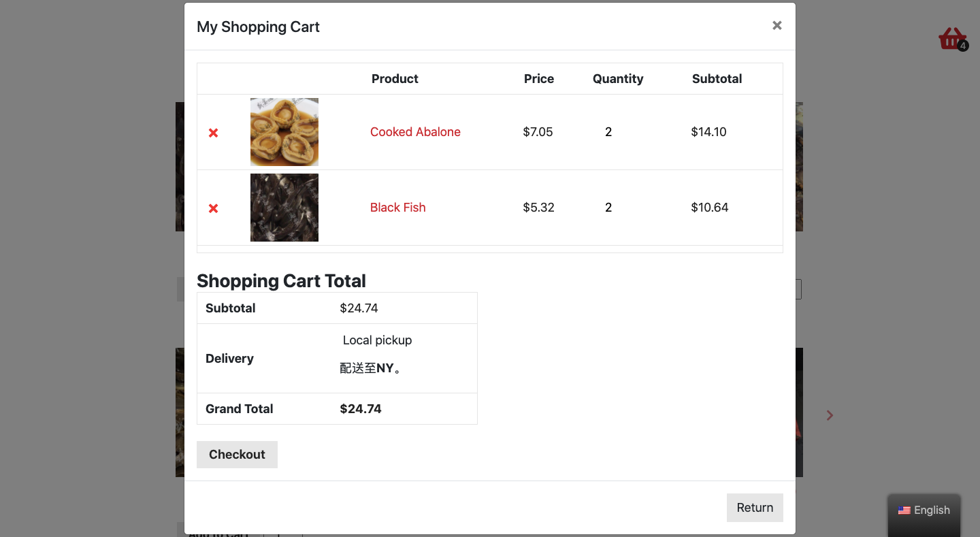Select the Black Fish quantity value
This screenshot has height=537, width=980.
point(608,208)
